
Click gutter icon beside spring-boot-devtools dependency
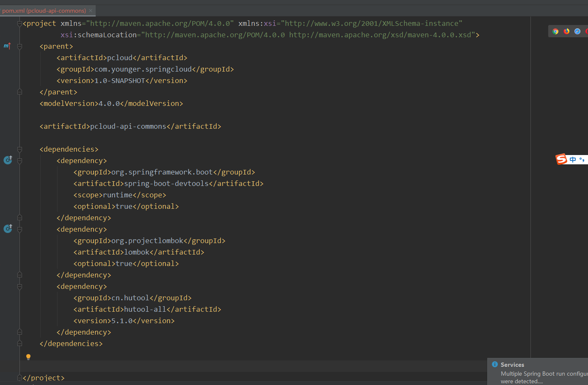(8, 160)
